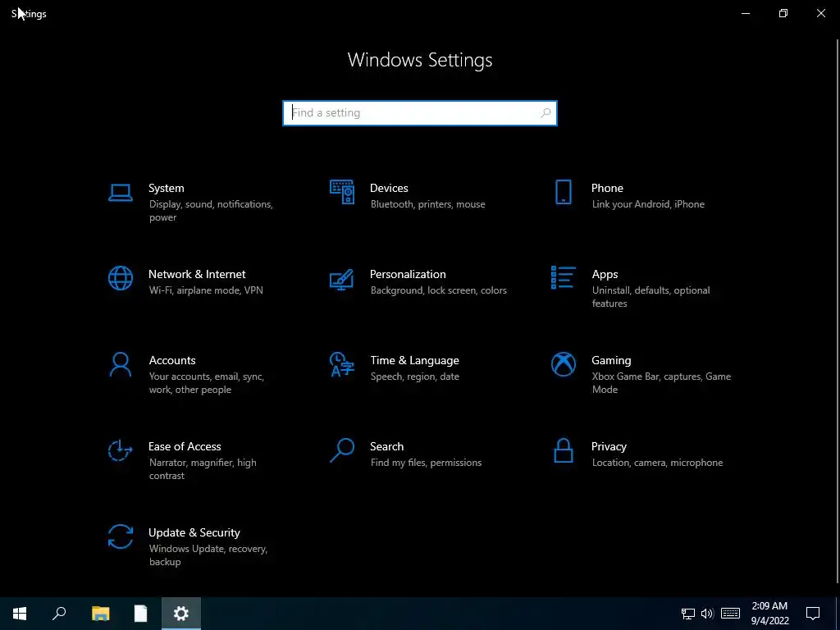Screen dimensions: 840x630
Task: Click the Gaming Xbox icon
Action: click(563, 364)
